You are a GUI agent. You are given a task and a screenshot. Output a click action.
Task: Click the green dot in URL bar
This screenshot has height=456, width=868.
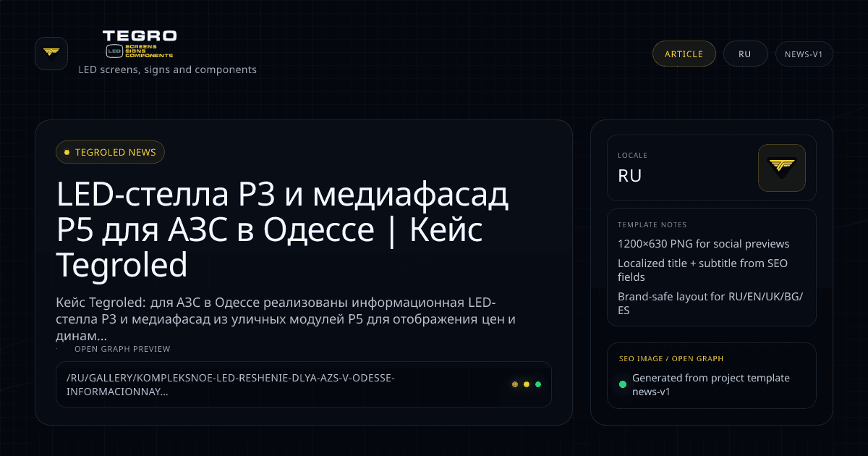tap(538, 384)
